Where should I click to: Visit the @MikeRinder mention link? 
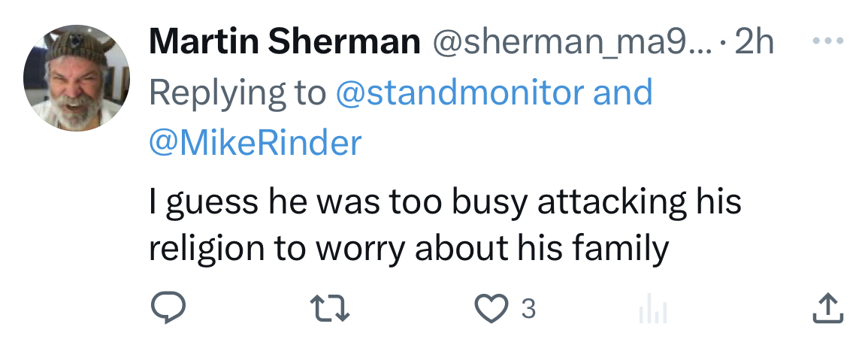[256, 143]
